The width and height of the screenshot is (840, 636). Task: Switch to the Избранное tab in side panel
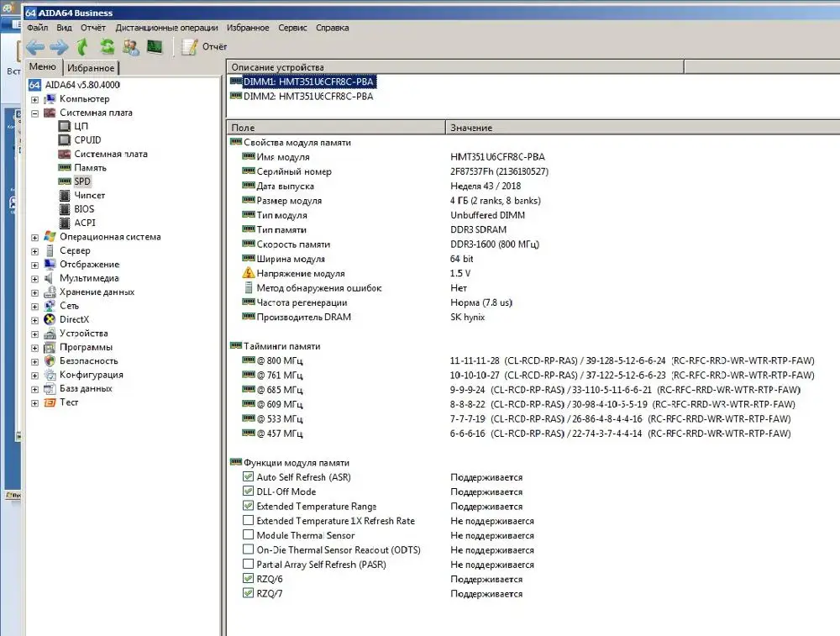[x=91, y=68]
